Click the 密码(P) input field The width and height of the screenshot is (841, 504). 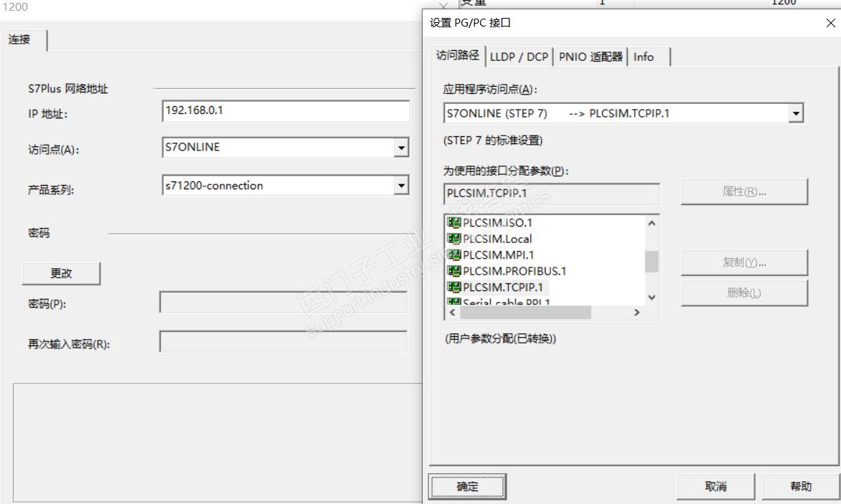pos(283,303)
